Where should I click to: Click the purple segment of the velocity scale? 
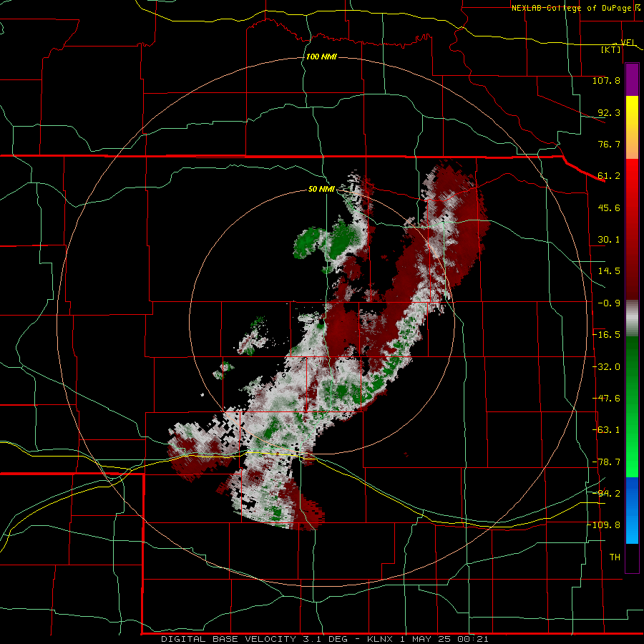632,80
